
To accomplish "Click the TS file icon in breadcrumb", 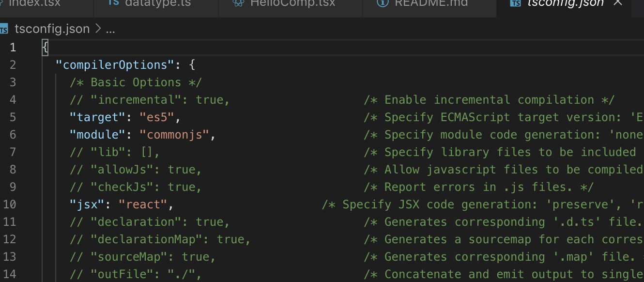I will [4, 29].
